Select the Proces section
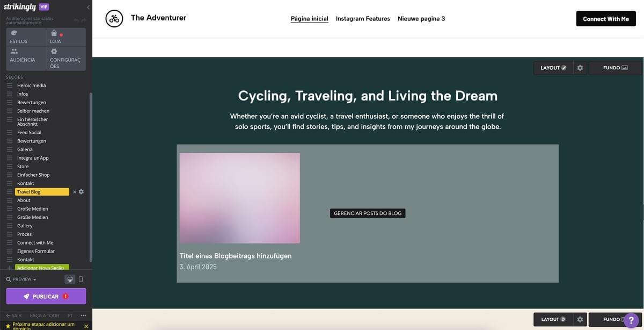The height and width of the screenshot is (330, 644). click(24, 234)
